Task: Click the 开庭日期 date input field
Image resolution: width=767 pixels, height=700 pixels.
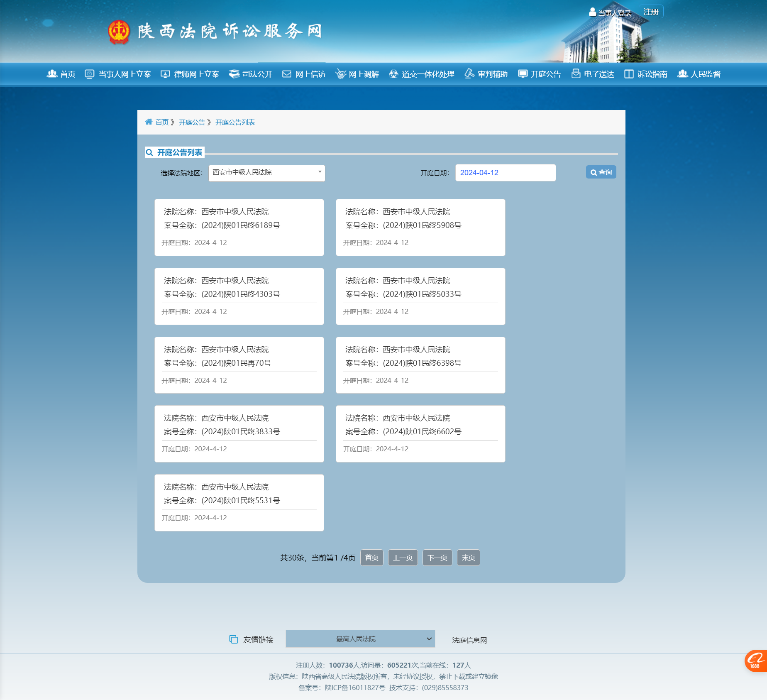Action: click(x=505, y=173)
